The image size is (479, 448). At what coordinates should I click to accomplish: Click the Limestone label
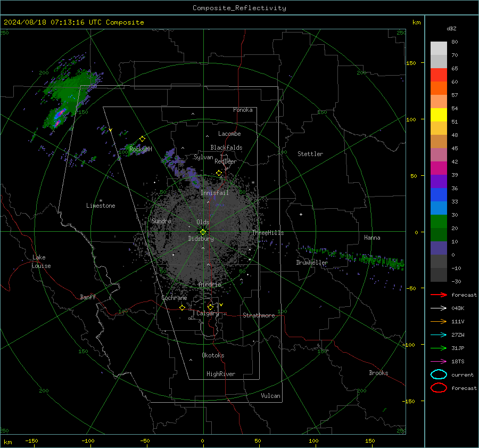click(101, 206)
